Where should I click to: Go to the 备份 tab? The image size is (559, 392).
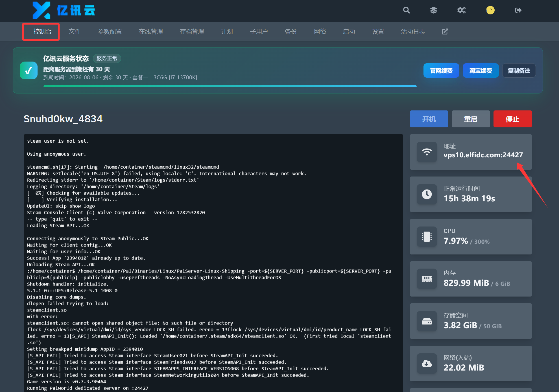point(291,31)
